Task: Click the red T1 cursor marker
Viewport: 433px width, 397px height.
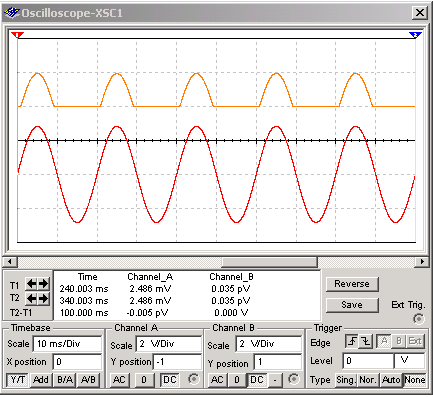Action: [x=17, y=35]
